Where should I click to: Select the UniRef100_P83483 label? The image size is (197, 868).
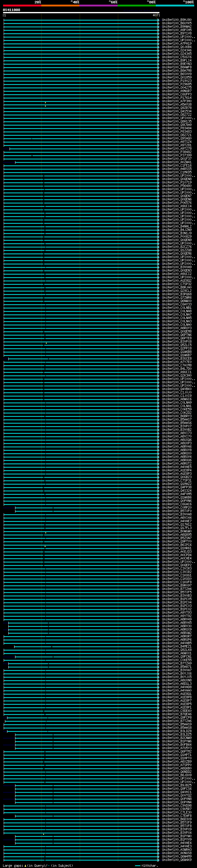pos(177,132)
